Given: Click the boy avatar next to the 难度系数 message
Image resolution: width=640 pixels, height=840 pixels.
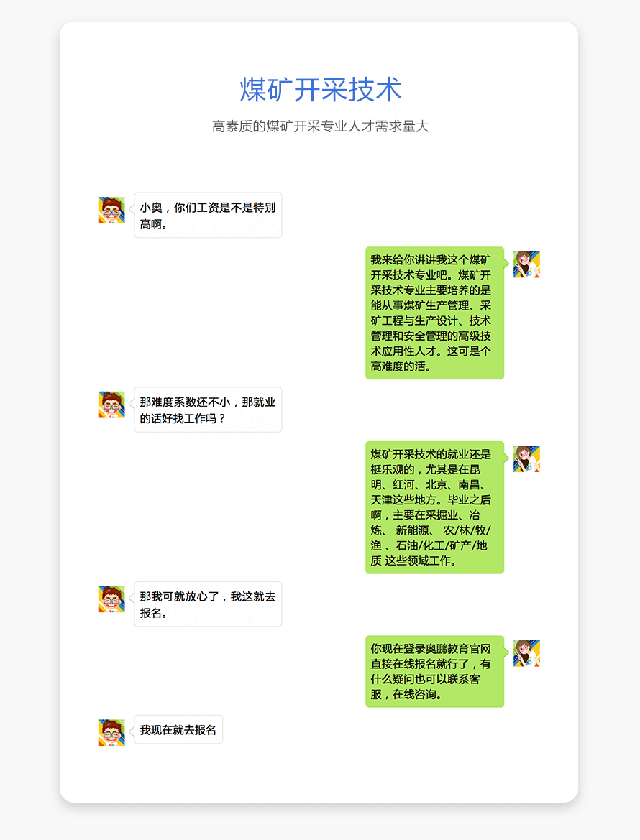Looking at the screenshot, I should click(111, 405).
